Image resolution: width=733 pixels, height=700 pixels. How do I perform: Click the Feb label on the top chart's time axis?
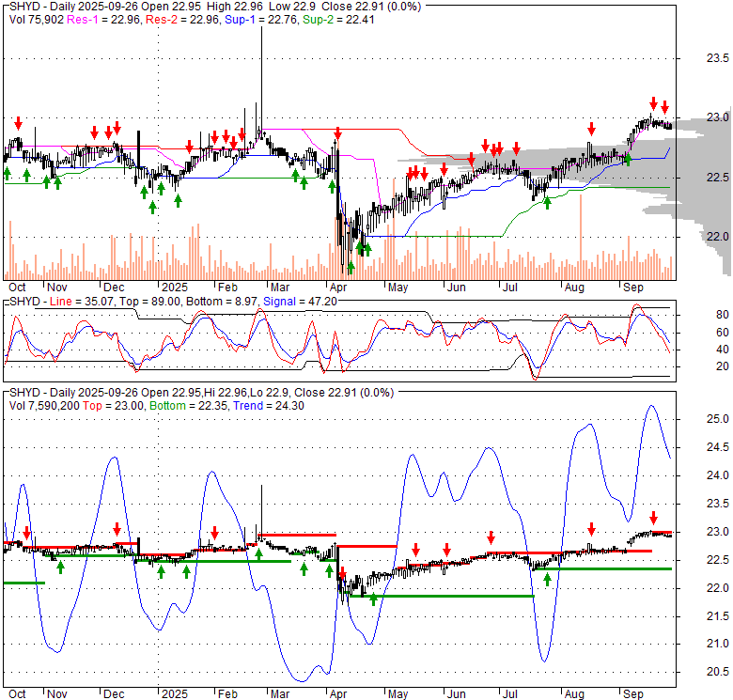coord(227,288)
